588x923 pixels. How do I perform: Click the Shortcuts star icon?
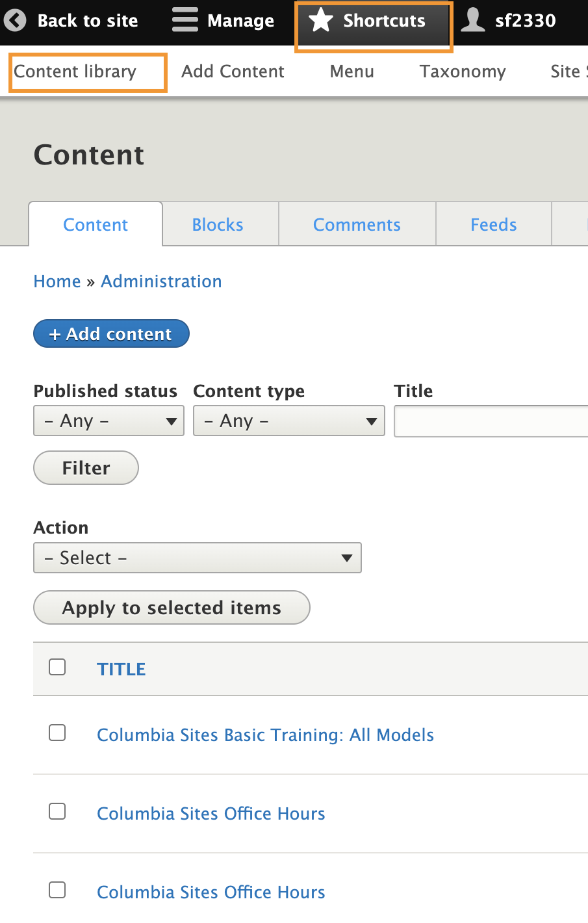[321, 21]
